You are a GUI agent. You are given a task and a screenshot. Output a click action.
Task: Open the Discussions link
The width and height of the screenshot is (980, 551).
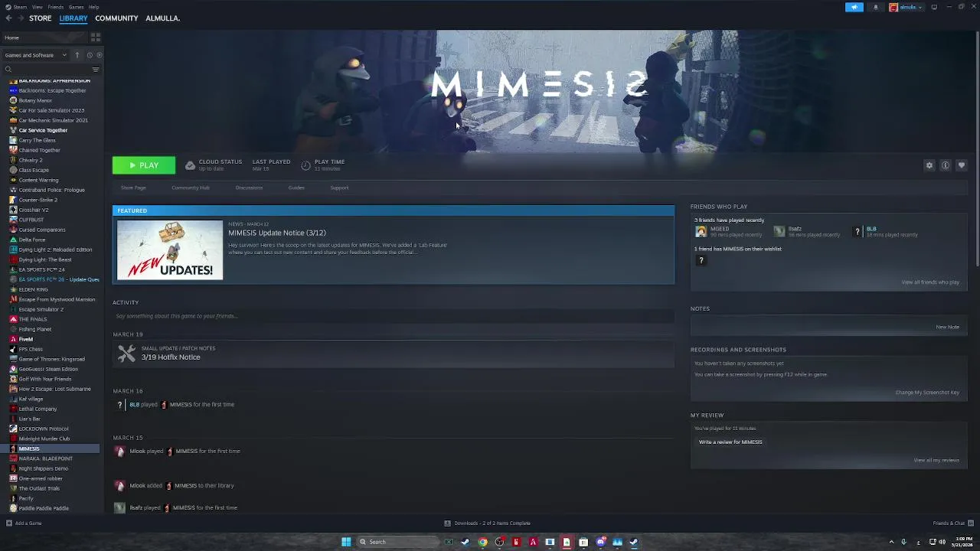(x=249, y=187)
